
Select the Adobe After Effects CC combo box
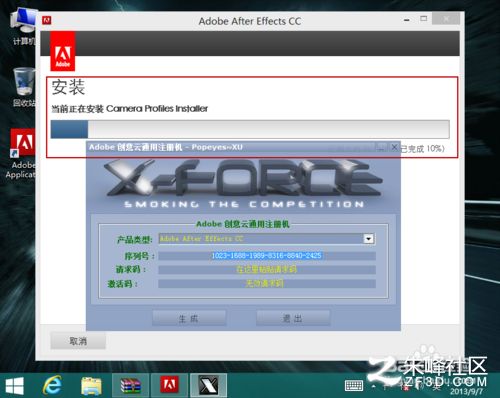tap(267, 239)
